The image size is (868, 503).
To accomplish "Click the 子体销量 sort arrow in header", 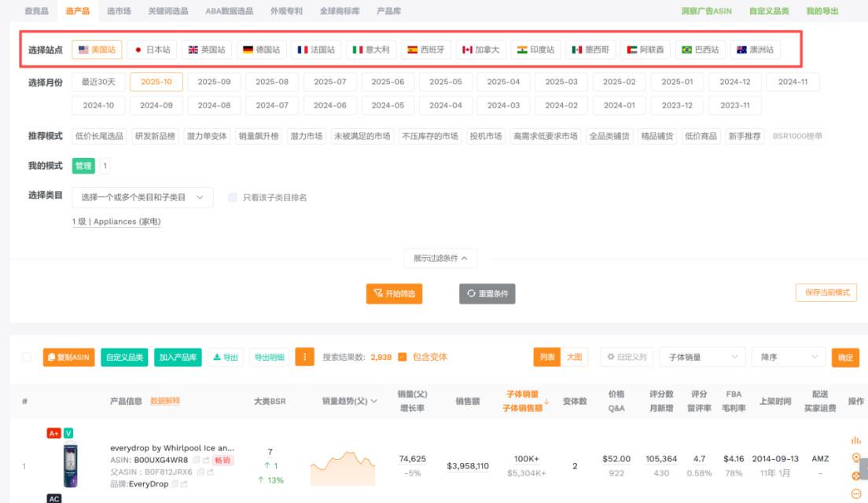I will click(546, 401).
